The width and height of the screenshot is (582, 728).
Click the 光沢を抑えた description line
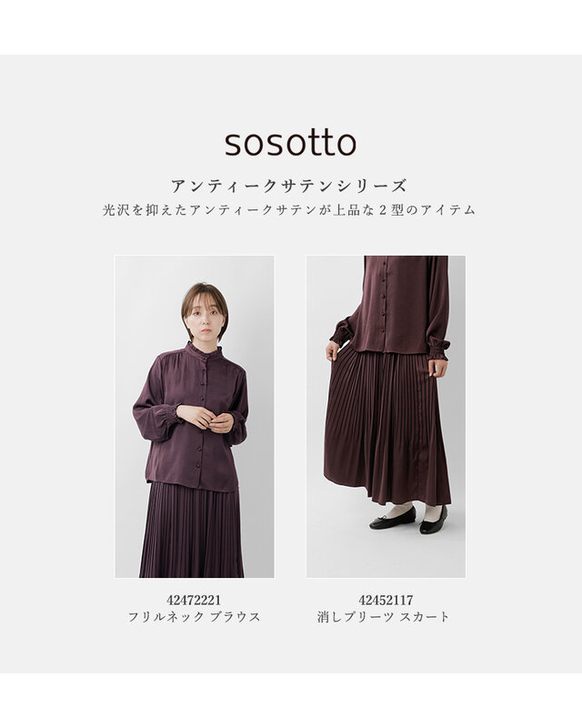[x=289, y=210]
